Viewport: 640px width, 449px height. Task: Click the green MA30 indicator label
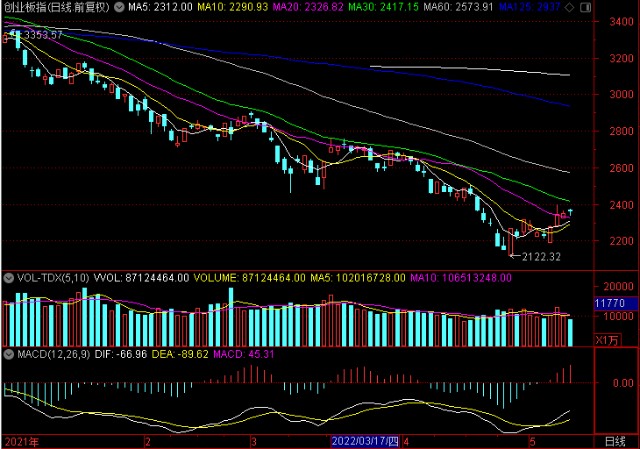coord(384,7)
